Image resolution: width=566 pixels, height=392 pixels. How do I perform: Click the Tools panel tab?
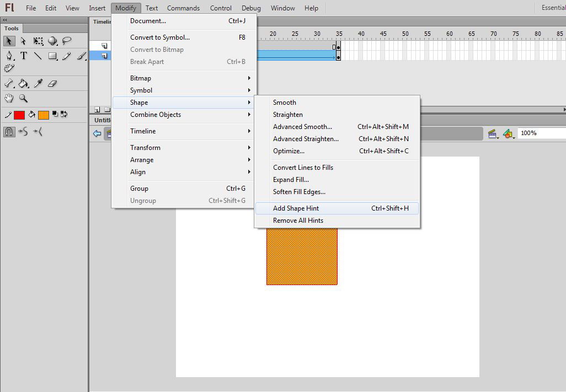pyautogui.click(x=11, y=29)
